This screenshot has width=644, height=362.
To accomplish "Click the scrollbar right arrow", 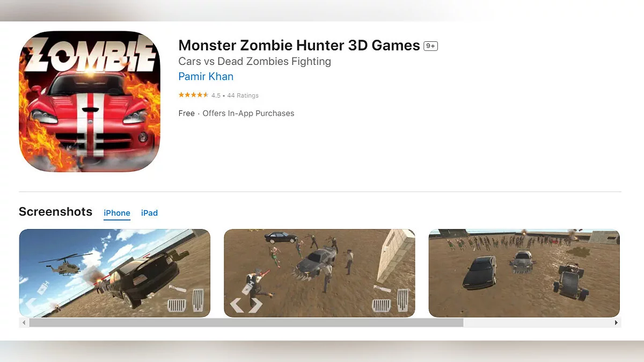I will click(616, 323).
